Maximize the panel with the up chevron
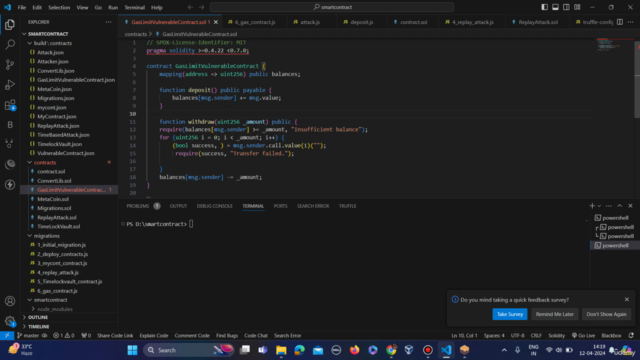The width and height of the screenshot is (640, 360). pos(620,206)
